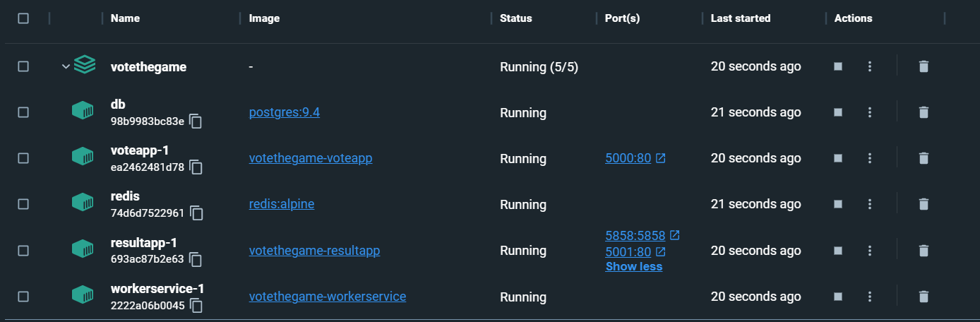
Task: Open more actions menu for workerservice-1
Action: click(870, 297)
